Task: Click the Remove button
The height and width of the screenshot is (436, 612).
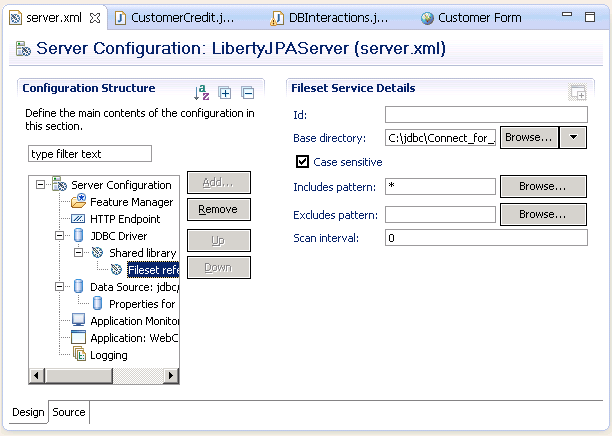Action: (218, 209)
